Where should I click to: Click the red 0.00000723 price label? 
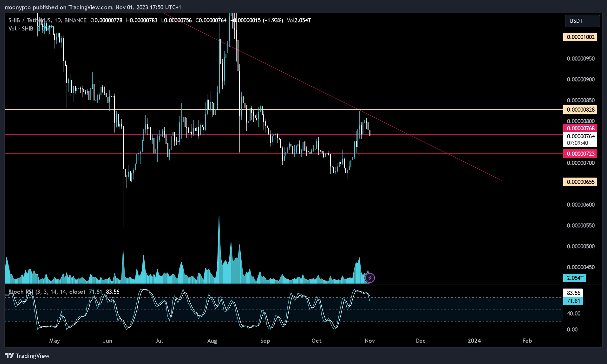click(x=580, y=154)
